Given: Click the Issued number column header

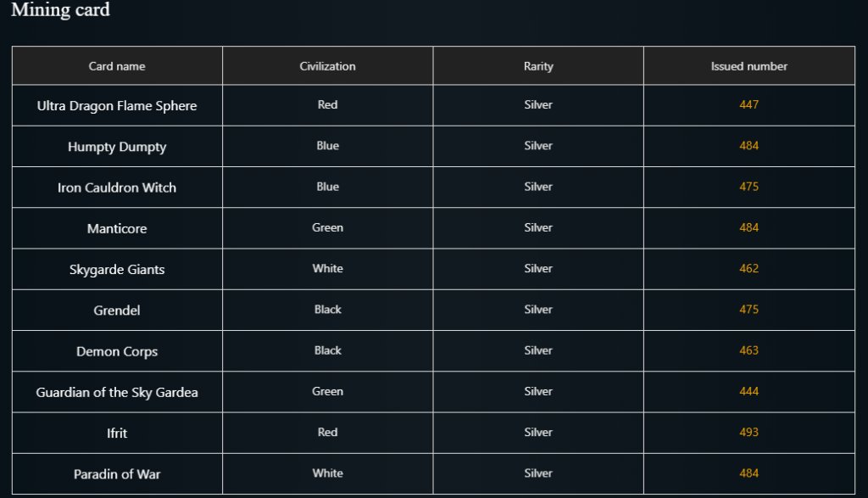Looking at the screenshot, I should pos(748,66).
